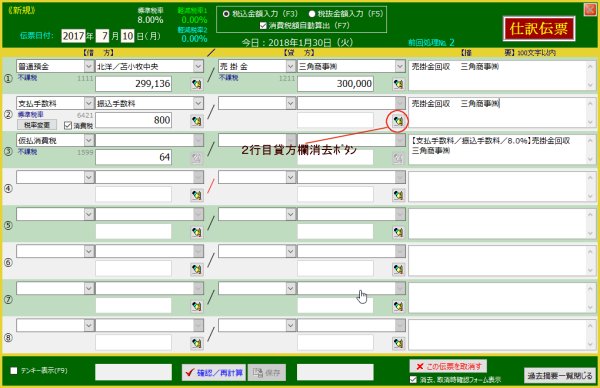Image resolution: width=600 pixels, height=388 pixels.
Task: Click the circled row 2 credit clear icon
Action: coord(398,121)
